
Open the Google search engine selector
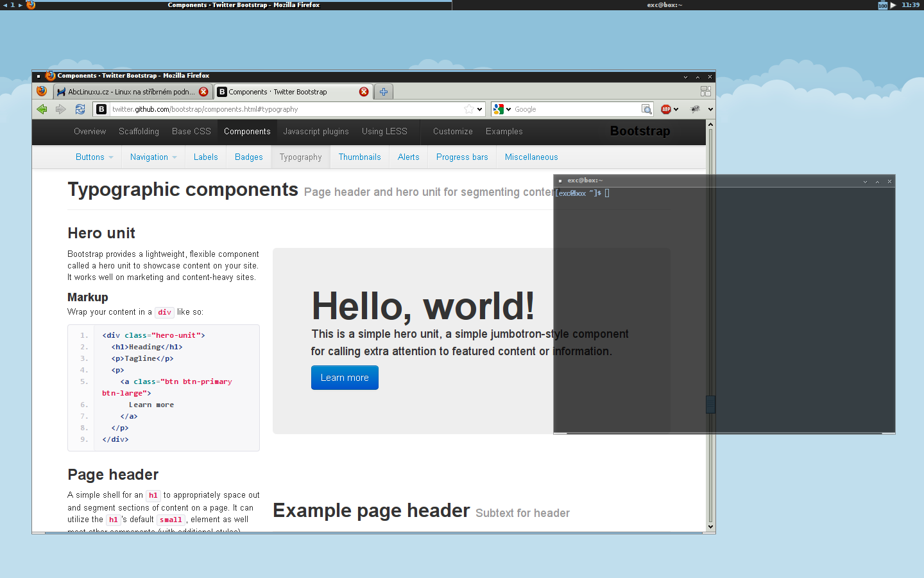pos(502,109)
